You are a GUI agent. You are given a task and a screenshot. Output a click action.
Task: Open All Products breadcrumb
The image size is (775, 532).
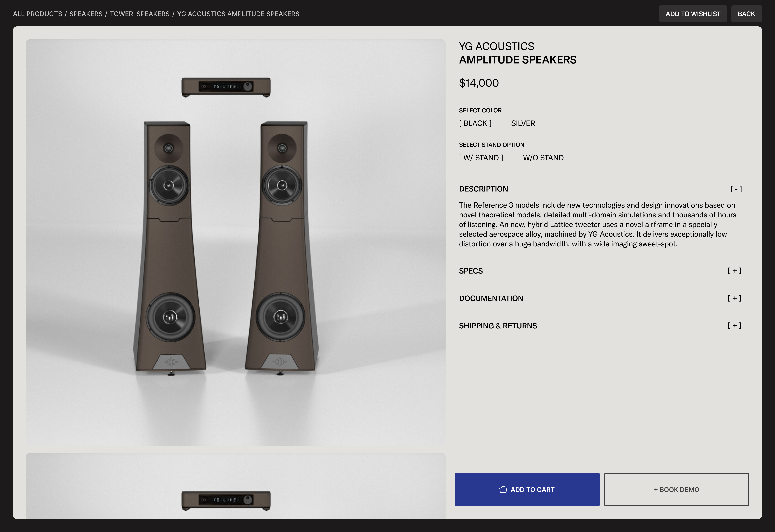point(37,14)
